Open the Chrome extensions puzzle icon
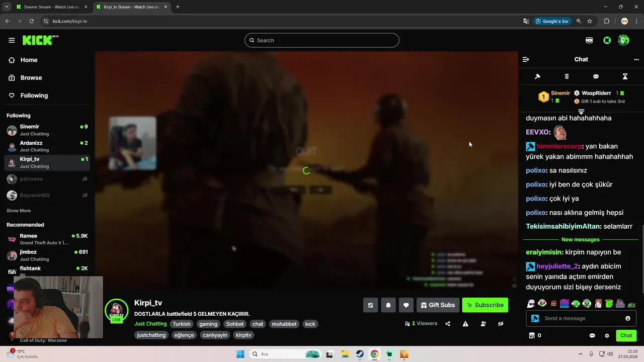644x362 pixels. coord(606,21)
